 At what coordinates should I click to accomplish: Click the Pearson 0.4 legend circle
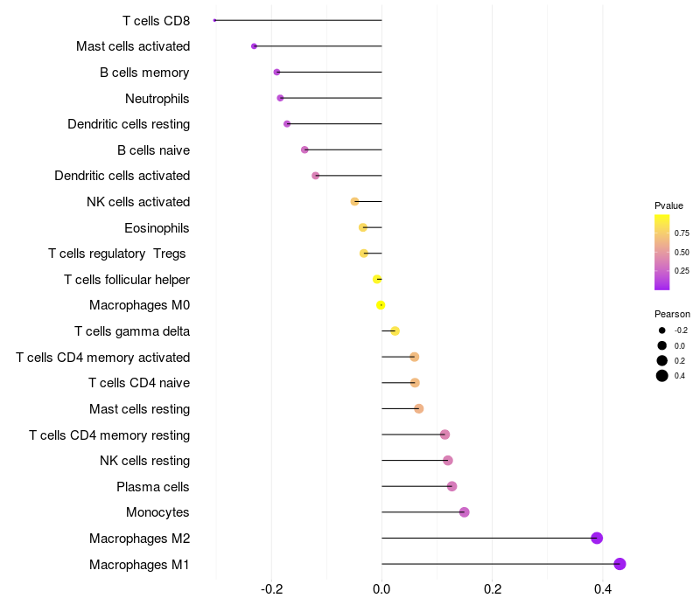point(662,376)
